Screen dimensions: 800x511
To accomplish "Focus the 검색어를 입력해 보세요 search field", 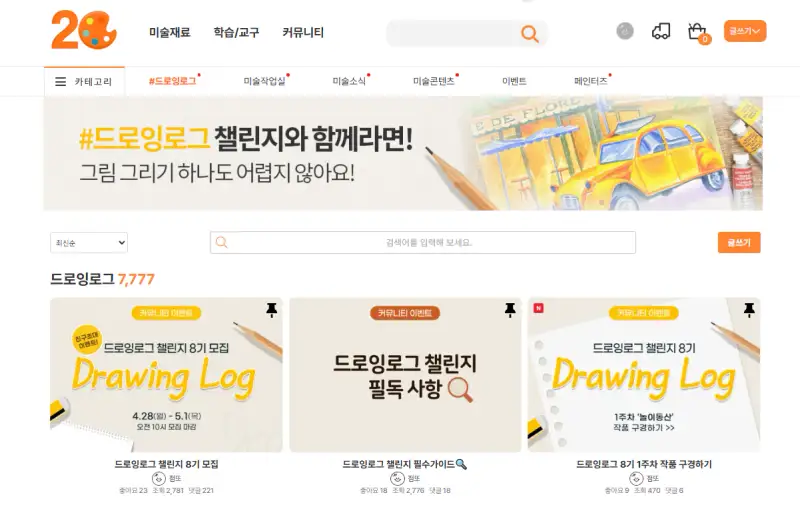I will pos(423,242).
